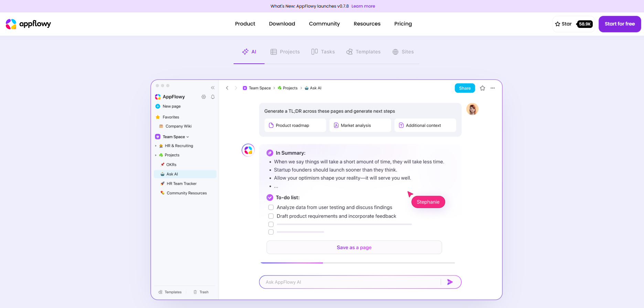Click the purple progress bar below the response
This screenshot has height=308, width=644.
pyautogui.click(x=292, y=263)
